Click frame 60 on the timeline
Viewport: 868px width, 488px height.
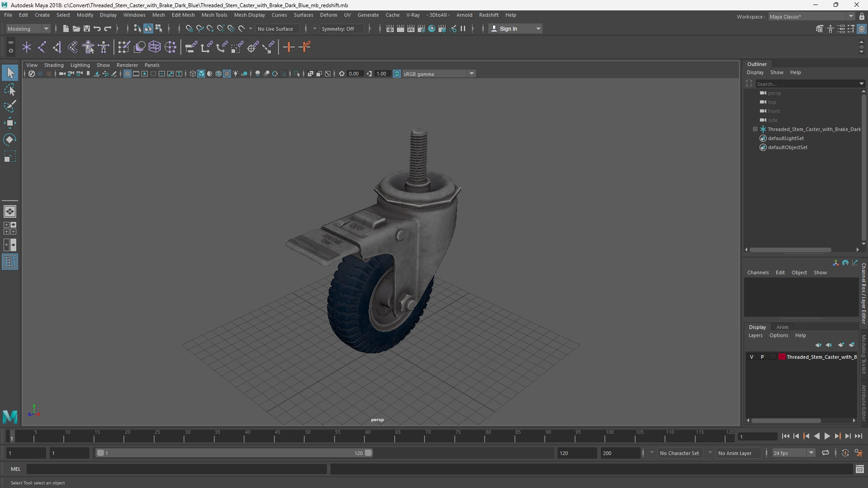pos(368,436)
